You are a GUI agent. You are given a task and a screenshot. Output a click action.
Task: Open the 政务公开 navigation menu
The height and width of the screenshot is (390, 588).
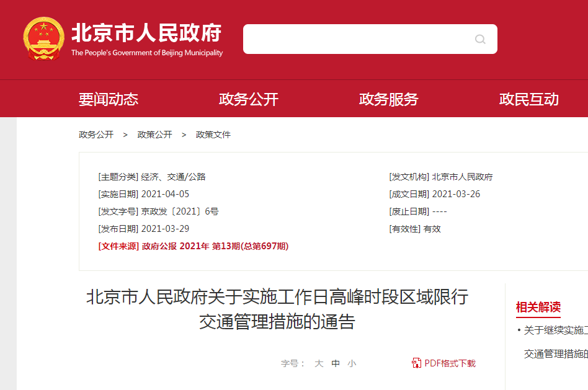(249, 99)
